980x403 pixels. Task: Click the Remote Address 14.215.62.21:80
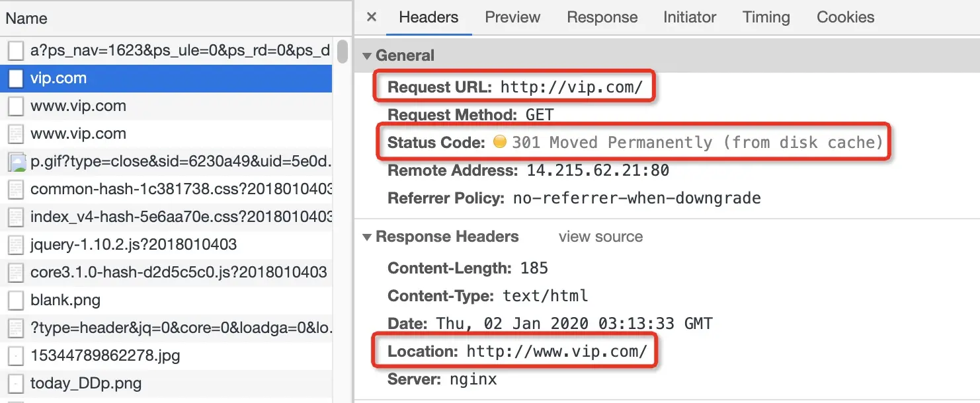(598, 170)
